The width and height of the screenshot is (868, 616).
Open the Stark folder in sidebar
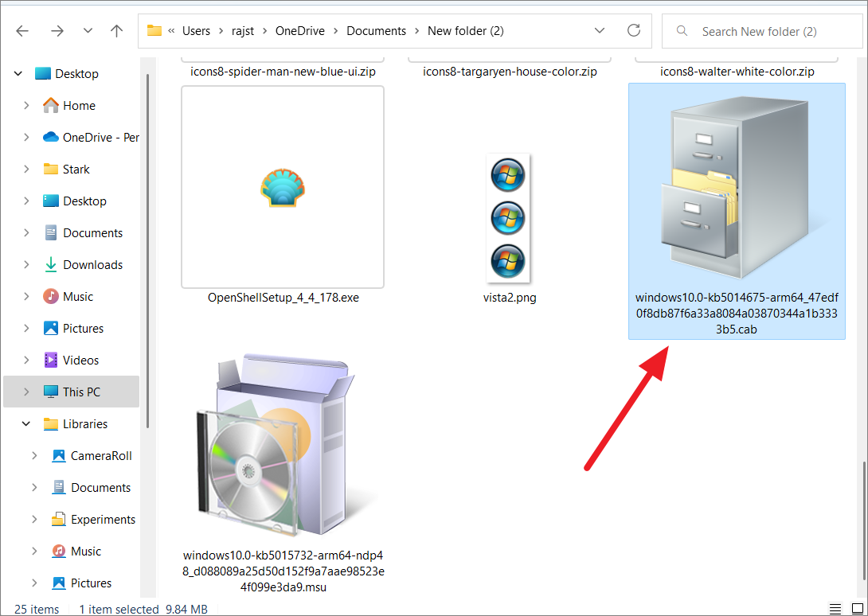click(76, 169)
